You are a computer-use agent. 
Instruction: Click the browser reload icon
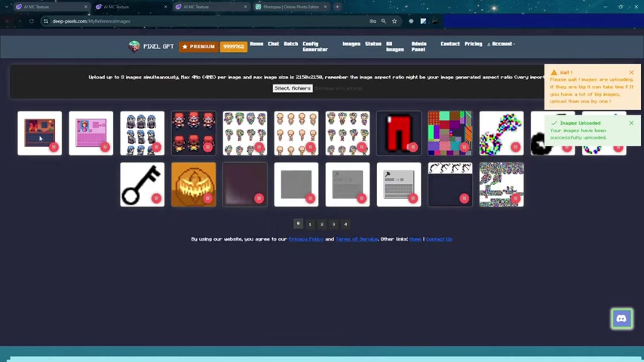point(31,21)
